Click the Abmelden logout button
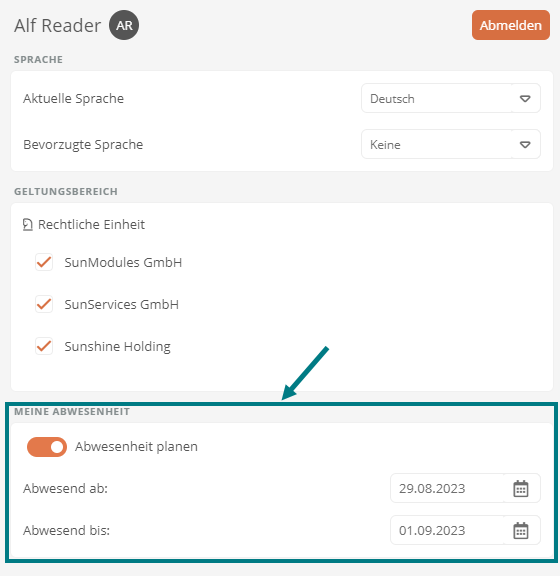 pos(511,25)
